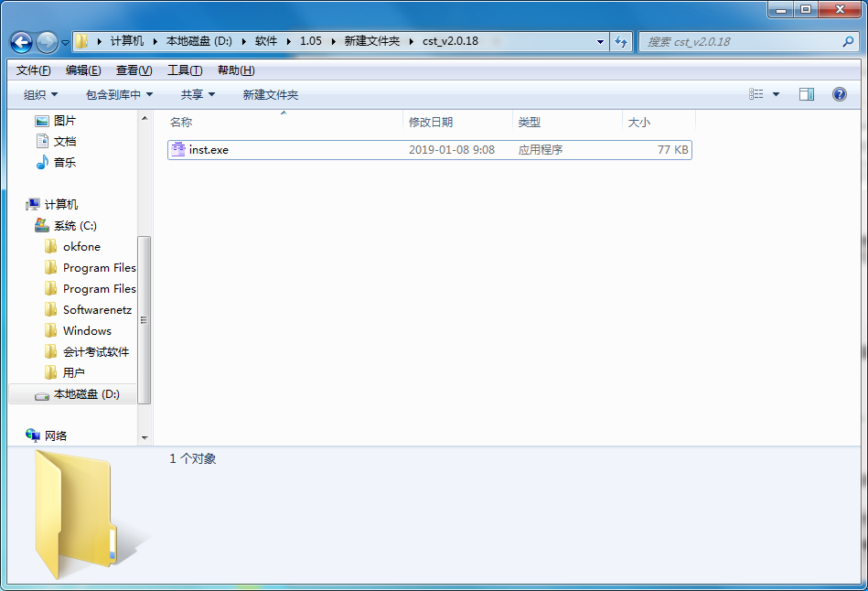Click 软件 breadcrumb segment
This screenshot has width=868, height=591.
(x=266, y=41)
